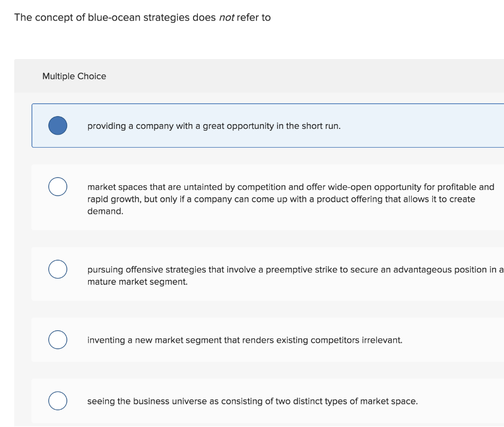Select radio button for "pursuing offensive strategies" option
Viewport: 504px width, 427px height.
[x=58, y=269]
